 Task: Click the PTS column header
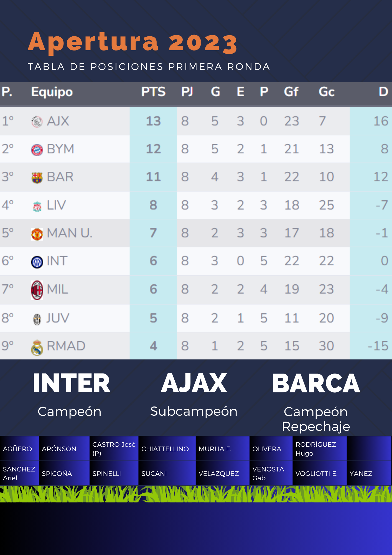pyautogui.click(x=153, y=92)
